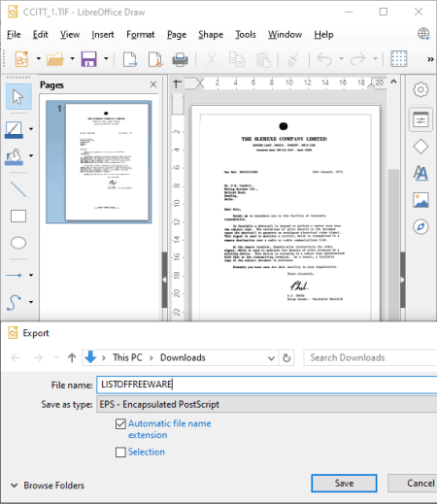Click the New document icon
Image resolution: width=437 pixels, height=504 pixels.
tap(21, 59)
